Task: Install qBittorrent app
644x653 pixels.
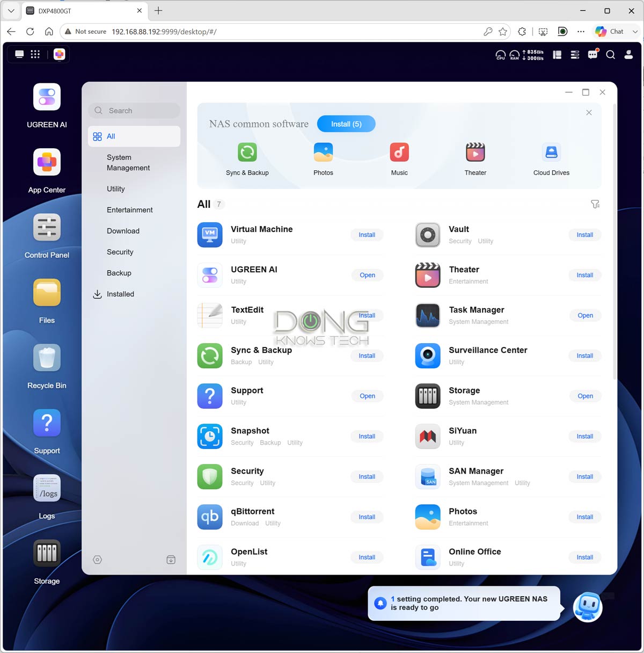Action: click(367, 517)
